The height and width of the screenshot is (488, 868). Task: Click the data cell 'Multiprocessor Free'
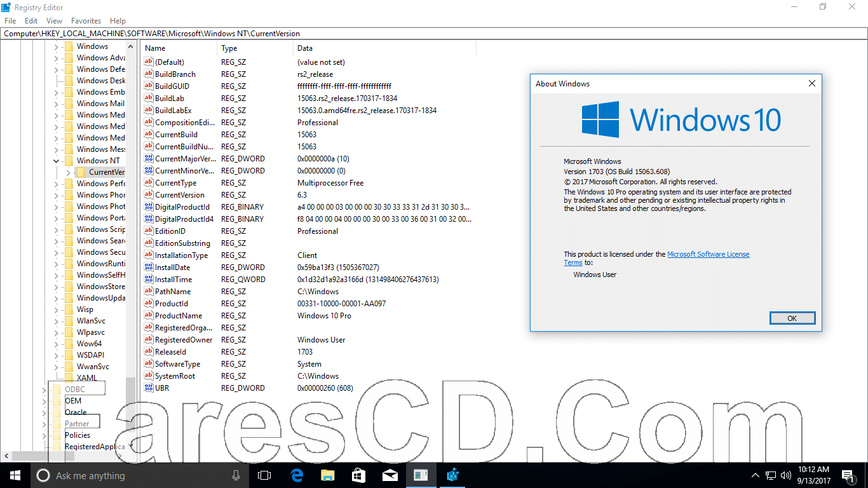[x=330, y=183]
